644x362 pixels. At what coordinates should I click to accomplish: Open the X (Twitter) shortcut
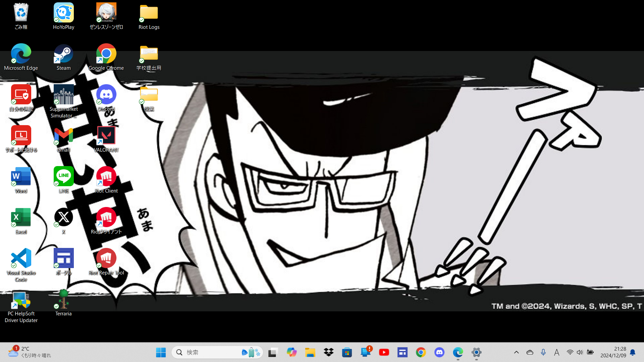pos(63,217)
